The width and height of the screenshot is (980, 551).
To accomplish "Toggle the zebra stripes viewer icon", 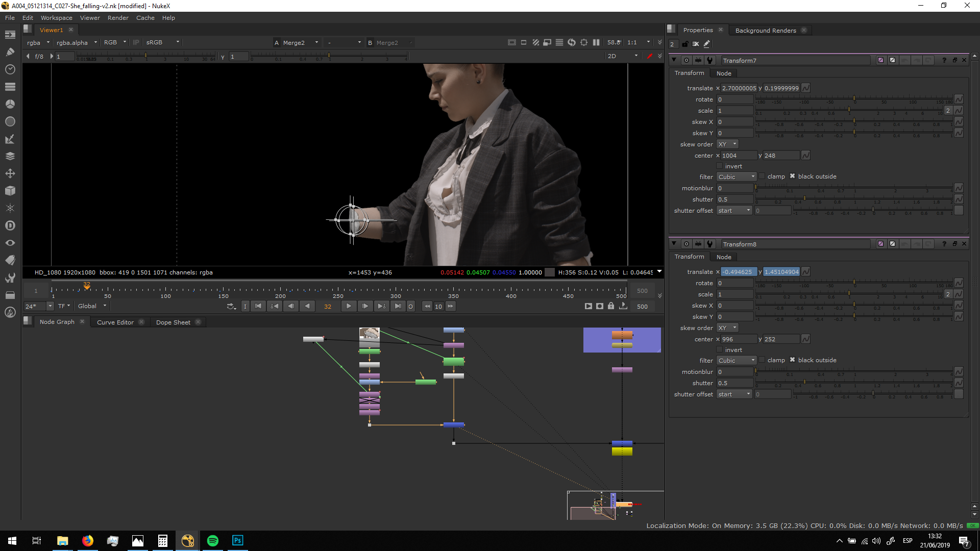I will click(x=535, y=42).
